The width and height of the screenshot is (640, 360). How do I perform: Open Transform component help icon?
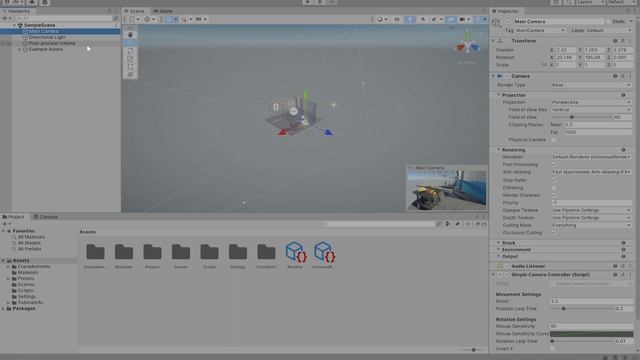615,41
